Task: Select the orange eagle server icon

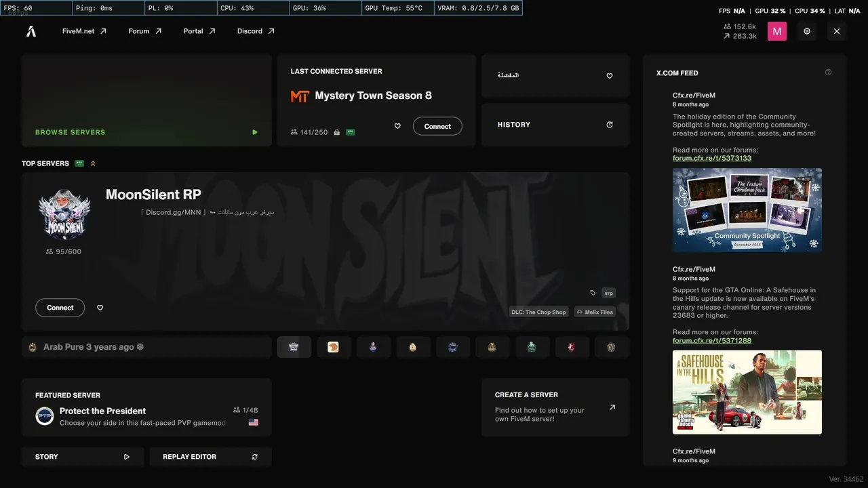Action: (x=333, y=347)
